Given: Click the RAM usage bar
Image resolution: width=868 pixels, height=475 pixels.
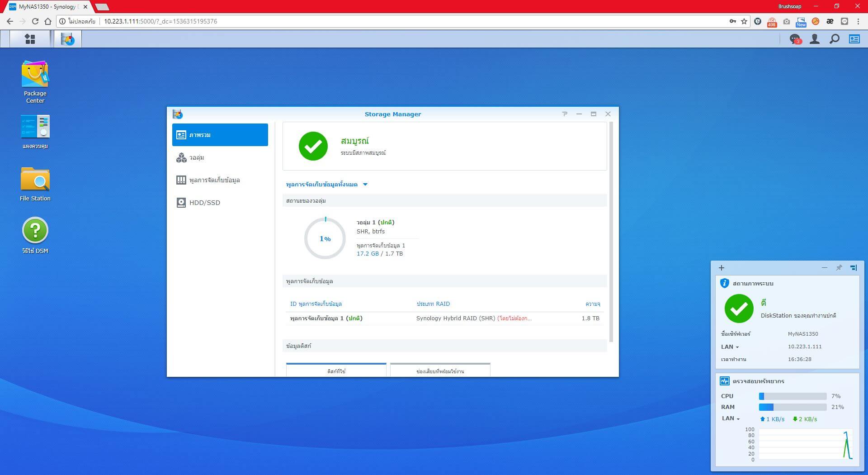Looking at the screenshot, I should 793,407.
